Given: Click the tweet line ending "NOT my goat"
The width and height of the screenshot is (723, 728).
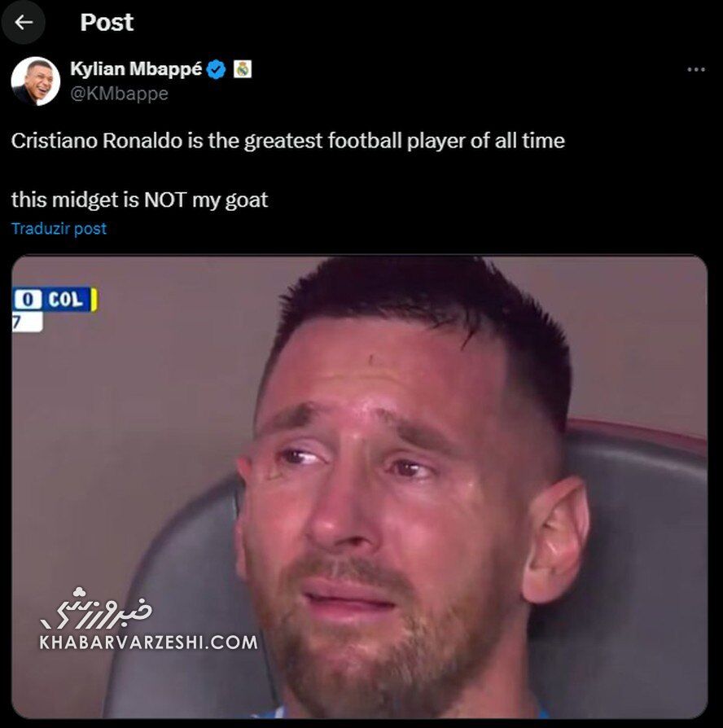Looking at the screenshot, I should (x=139, y=200).
